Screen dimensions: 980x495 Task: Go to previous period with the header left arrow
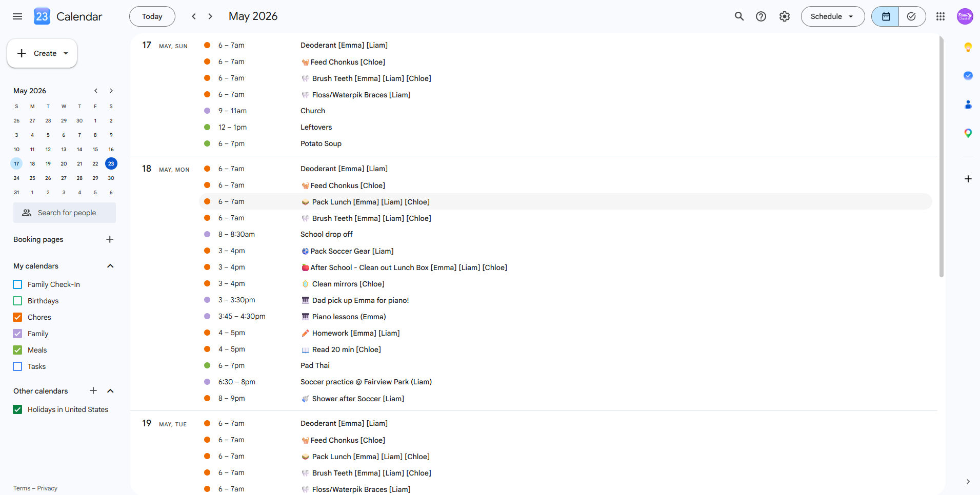pyautogui.click(x=194, y=16)
